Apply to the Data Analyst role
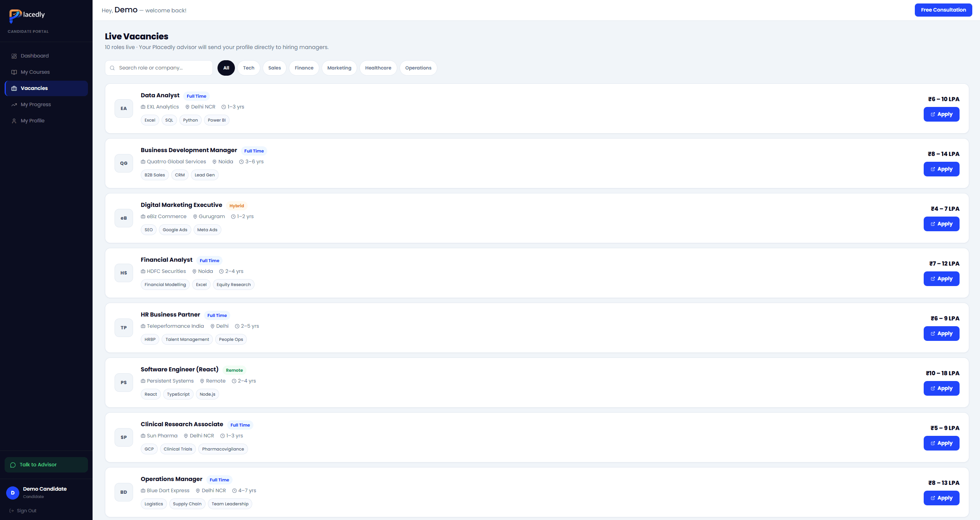This screenshot has width=980, height=520. (941, 114)
